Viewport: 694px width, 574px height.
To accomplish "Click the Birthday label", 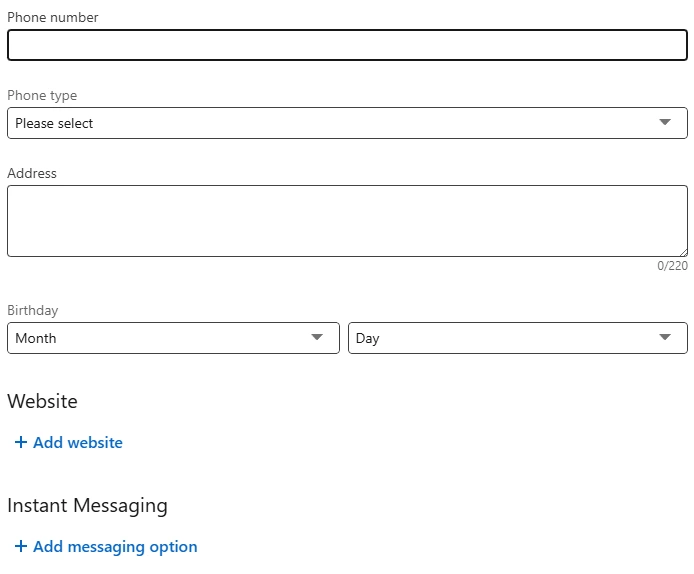I will (33, 310).
